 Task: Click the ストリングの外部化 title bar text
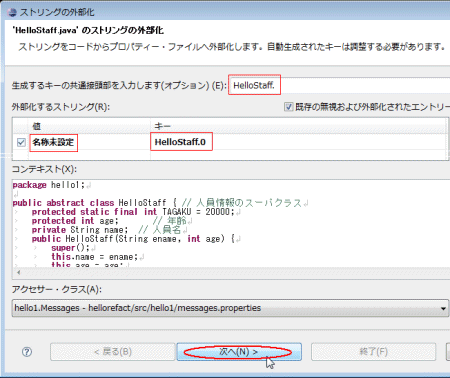tap(57, 12)
